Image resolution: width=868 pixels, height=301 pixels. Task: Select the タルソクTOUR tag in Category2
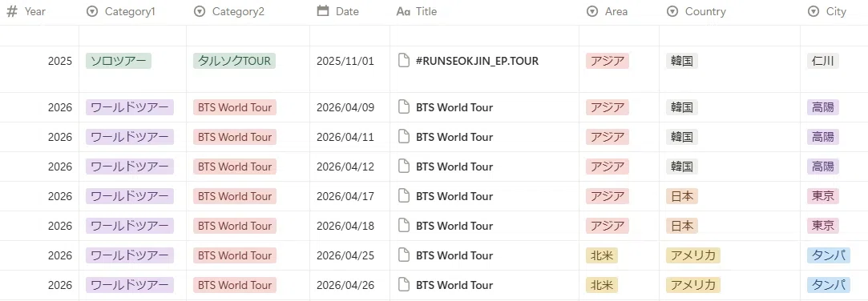[x=235, y=61]
